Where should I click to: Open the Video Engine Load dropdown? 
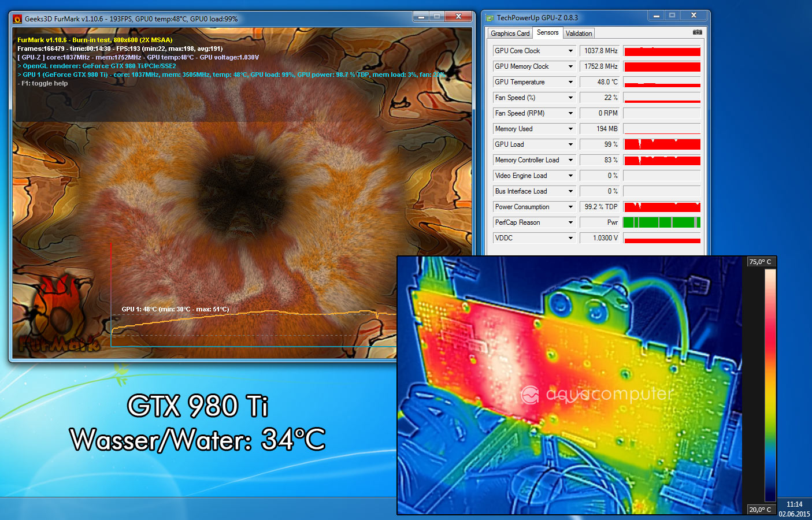[x=570, y=176]
